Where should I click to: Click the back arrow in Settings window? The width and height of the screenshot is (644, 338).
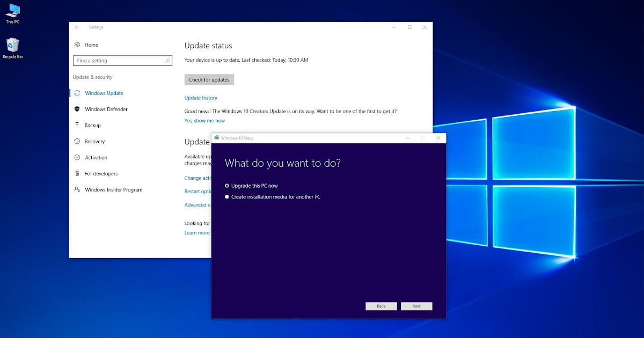click(x=77, y=27)
